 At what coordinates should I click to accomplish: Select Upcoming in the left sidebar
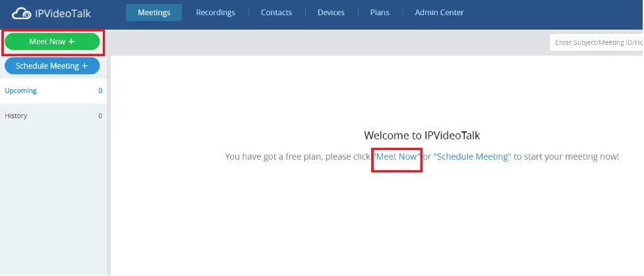(x=21, y=91)
